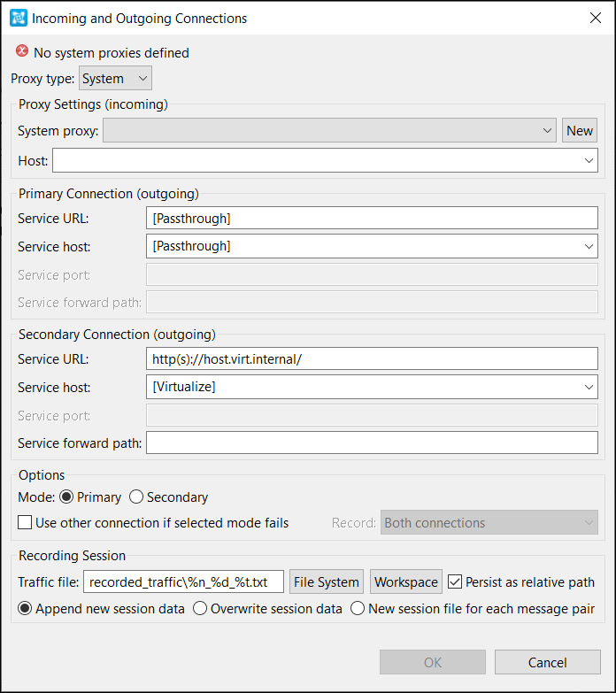Viewport: 616px width, 693px height.
Task: Select Overwrite session data option
Action: click(x=200, y=609)
